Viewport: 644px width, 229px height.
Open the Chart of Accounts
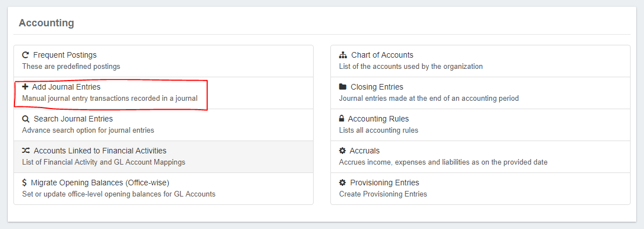pos(382,55)
